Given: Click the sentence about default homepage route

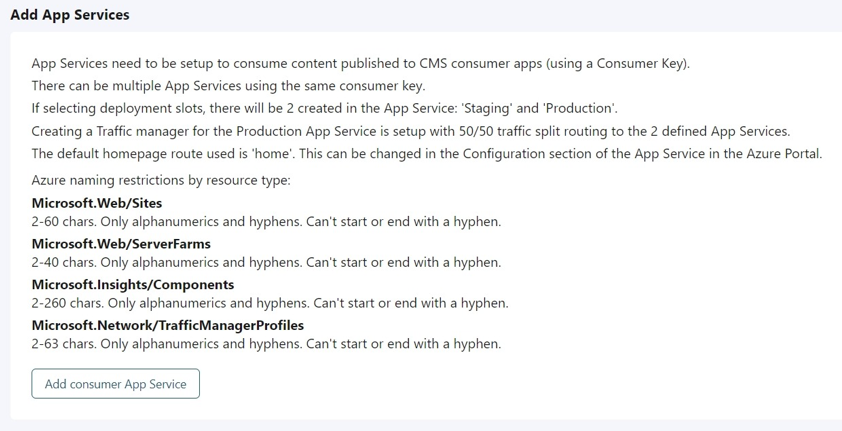Looking at the screenshot, I should [x=426, y=154].
